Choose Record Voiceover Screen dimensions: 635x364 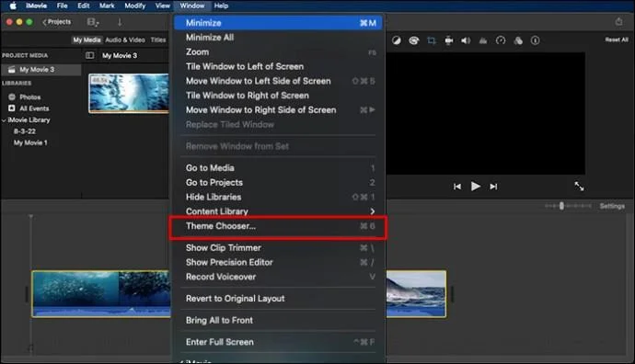click(x=278, y=277)
